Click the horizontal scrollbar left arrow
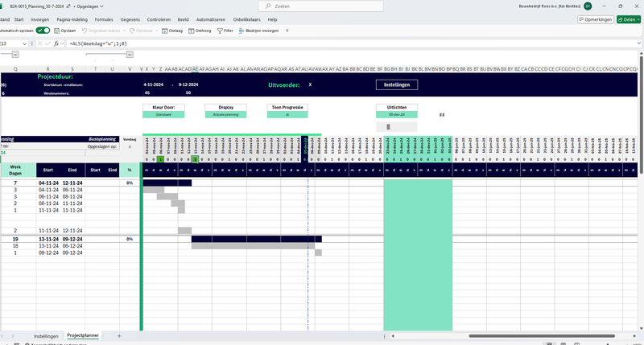The height and width of the screenshot is (345, 644). [393, 336]
